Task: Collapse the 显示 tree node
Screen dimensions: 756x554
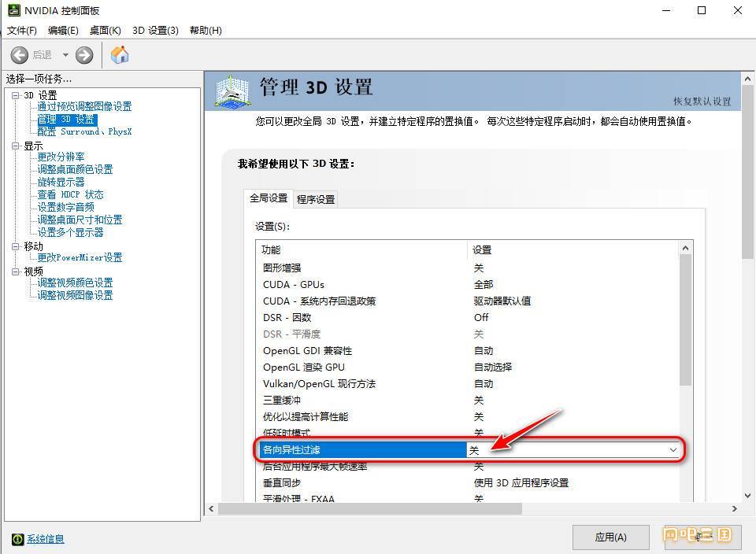Action: 16,146
